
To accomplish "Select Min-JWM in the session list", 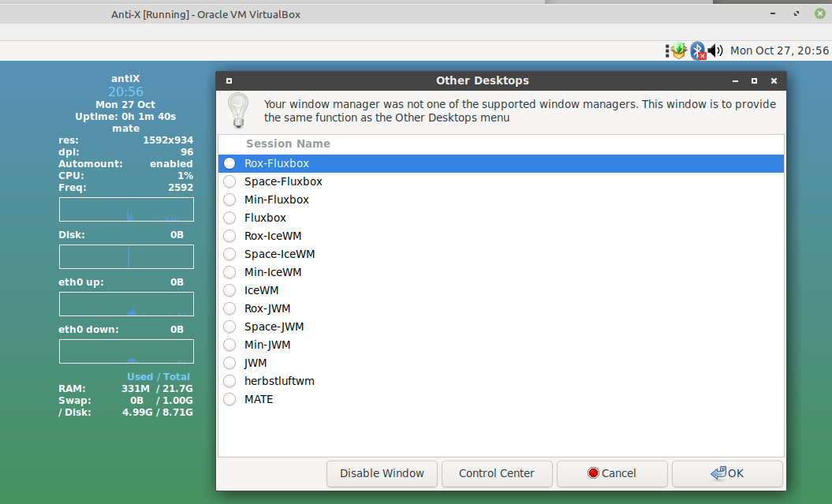I will [x=229, y=345].
